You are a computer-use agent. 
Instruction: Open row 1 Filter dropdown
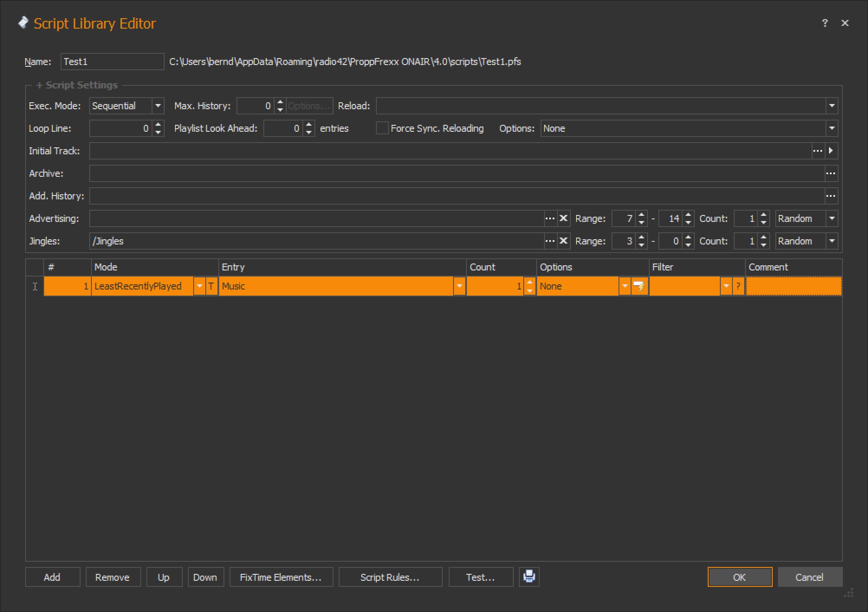click(x=726, y=286)
